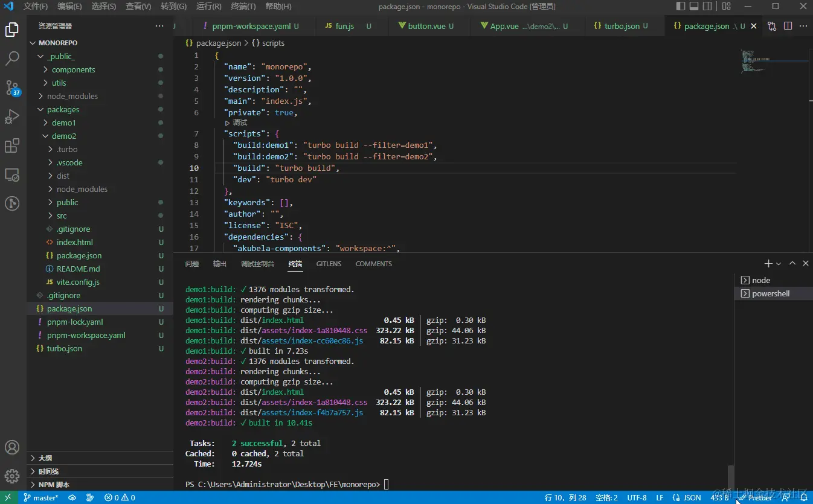813x504 pixels.
Task: Open the 终端(T) menu
Action: [x=243, y=7]
